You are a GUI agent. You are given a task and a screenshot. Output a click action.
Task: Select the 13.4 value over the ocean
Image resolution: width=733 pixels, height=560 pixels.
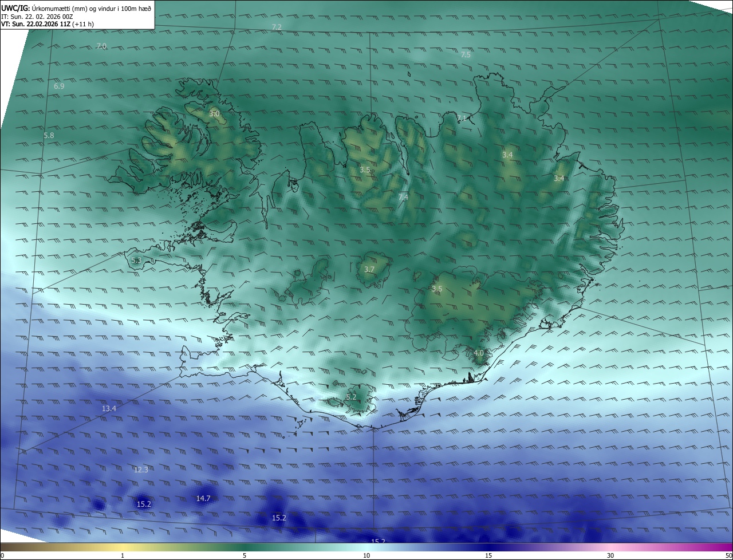pos(109,408)
